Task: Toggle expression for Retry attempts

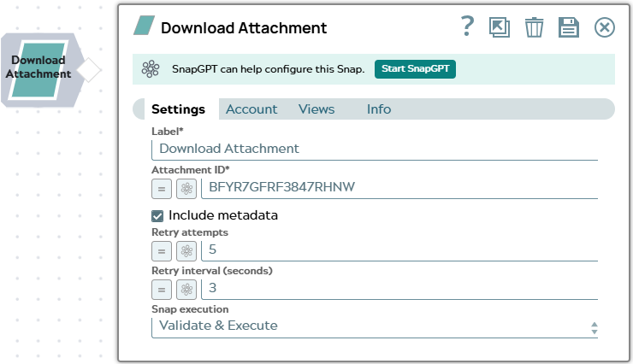Action: click(x=162, y=251)
